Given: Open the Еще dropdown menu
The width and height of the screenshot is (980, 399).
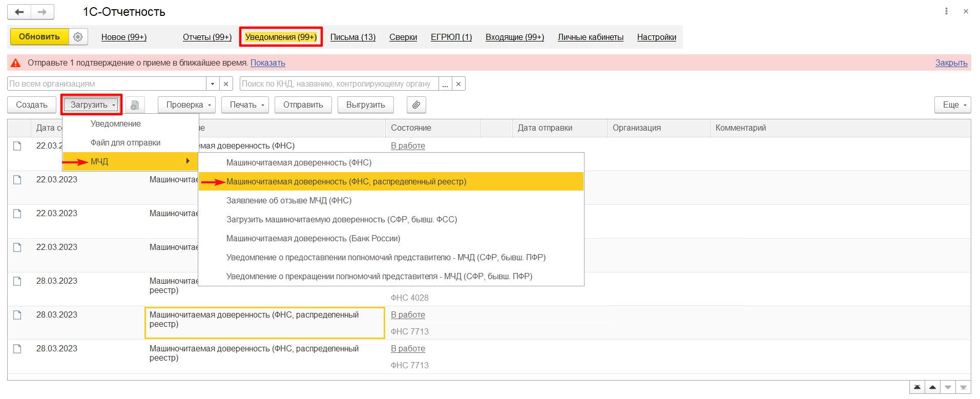Looking at the screenshot, I should pos(952,104).
